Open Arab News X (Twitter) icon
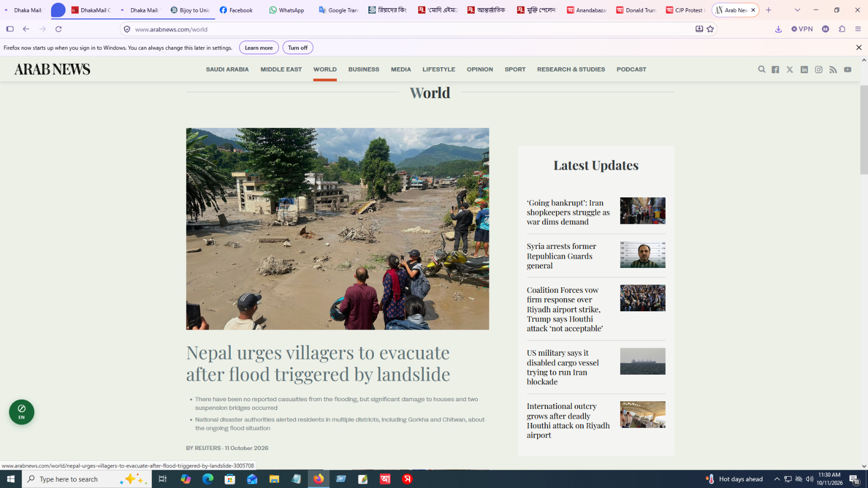This screenshot has width=868, height=488. (790, 69)
